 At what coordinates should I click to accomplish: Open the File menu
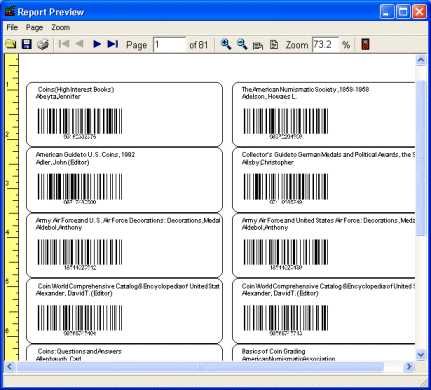tap(12, 27)
